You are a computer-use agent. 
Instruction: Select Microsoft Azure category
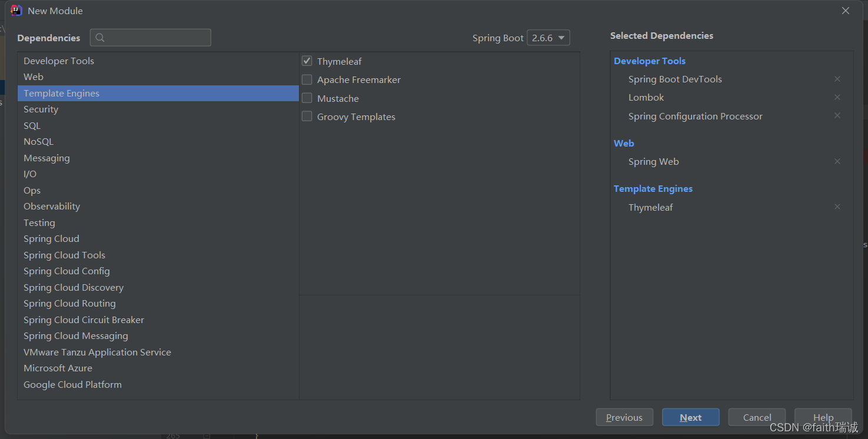[x=158, y=368]
